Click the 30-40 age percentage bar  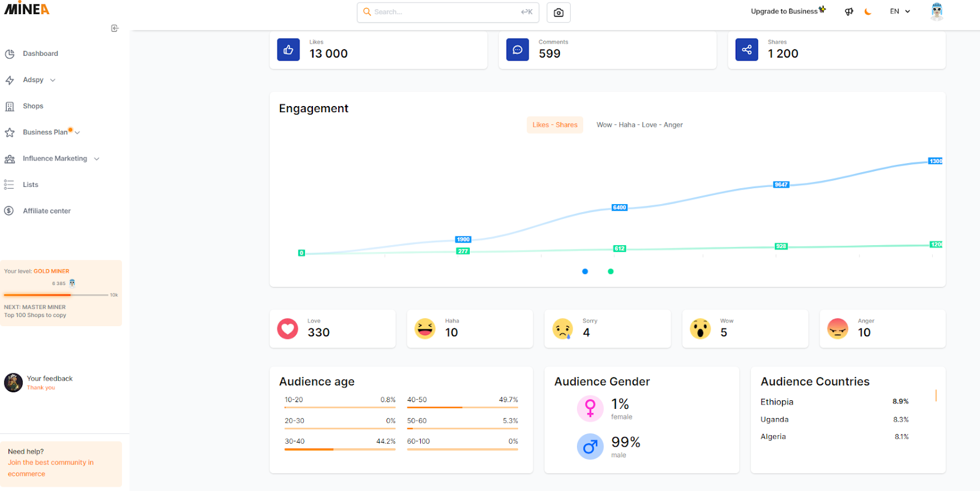click(340, 449)
